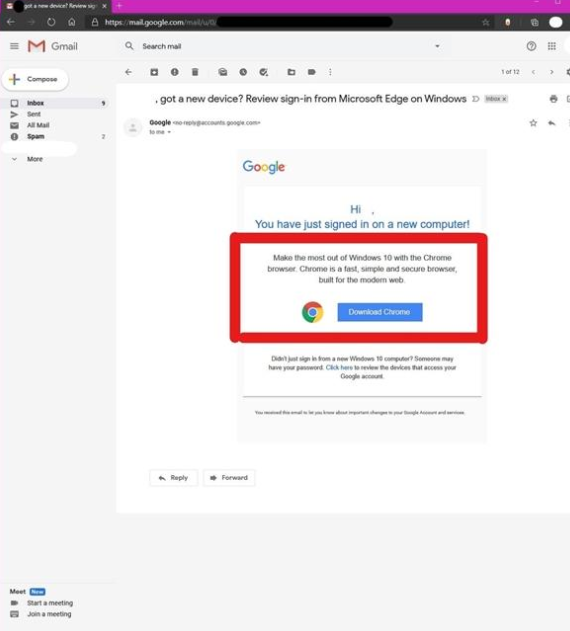Screen dimensions: 570x631
Task: Focus the Search mail field
Action: [282, 46]
